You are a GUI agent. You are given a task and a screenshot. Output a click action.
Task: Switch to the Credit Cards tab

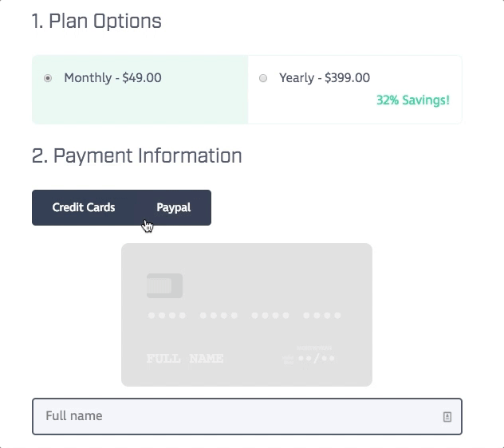click(84, 207)
